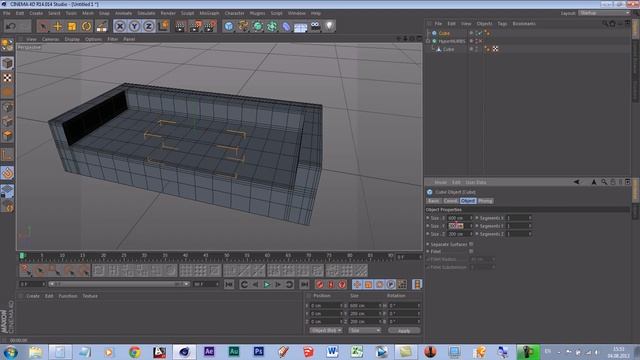Select the Scale tool icon

click(72, 26)
